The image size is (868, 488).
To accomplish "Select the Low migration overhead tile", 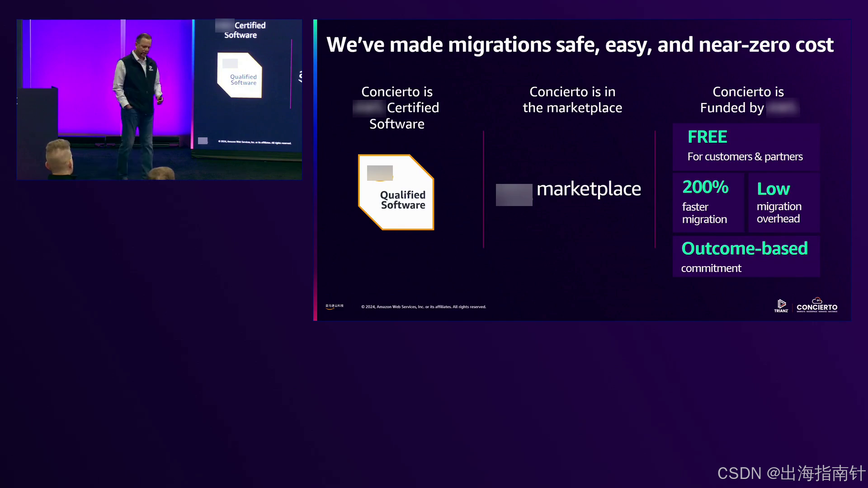I will [783, 202].
